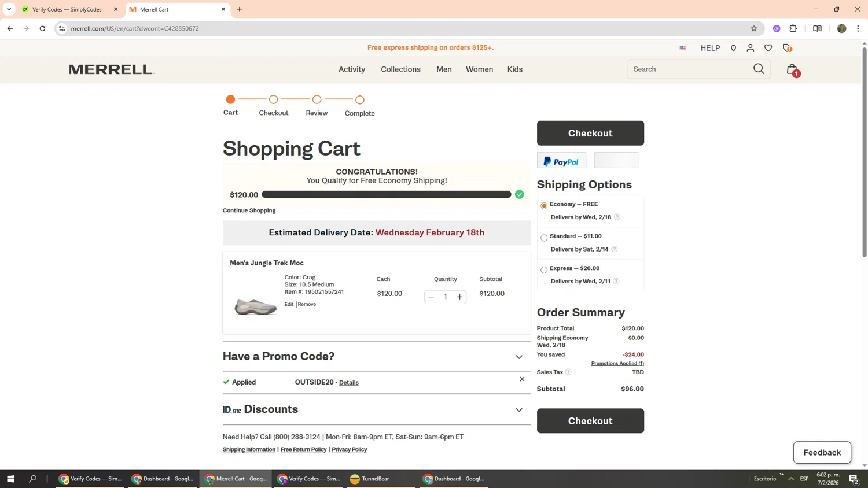The height and width of the screenshot is (488, 868).
Task: Open Windows taskbar search
Action: [32, 479]
